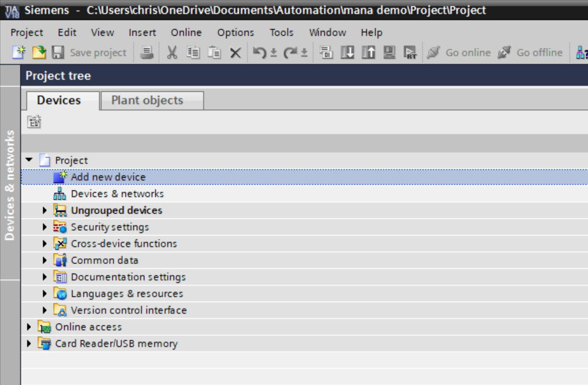Click the Cut scissors icon

click(x=172, y=52)
